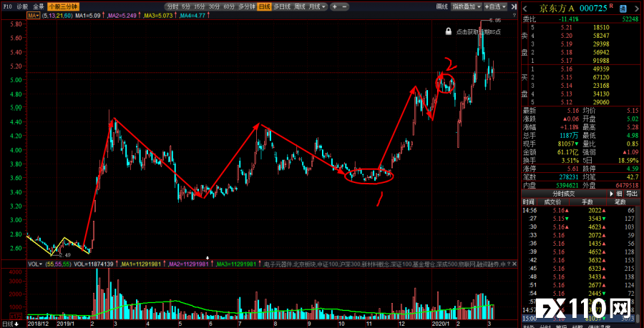Click the lock icon for BS points
The image size is (644, 328).
pos(449,31)
